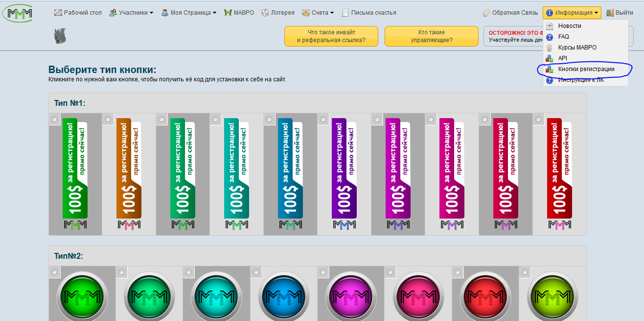
Task: Choose the blue round MMM button
Action: coord(284,296)
